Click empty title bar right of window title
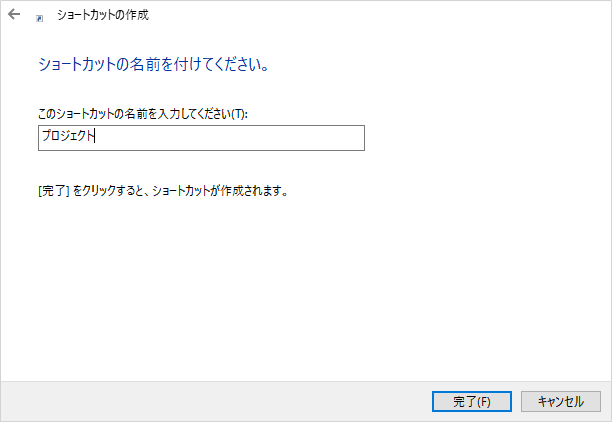Image resolution: width=612 pixels, height=422 pixels. click(x=380, y=16)
